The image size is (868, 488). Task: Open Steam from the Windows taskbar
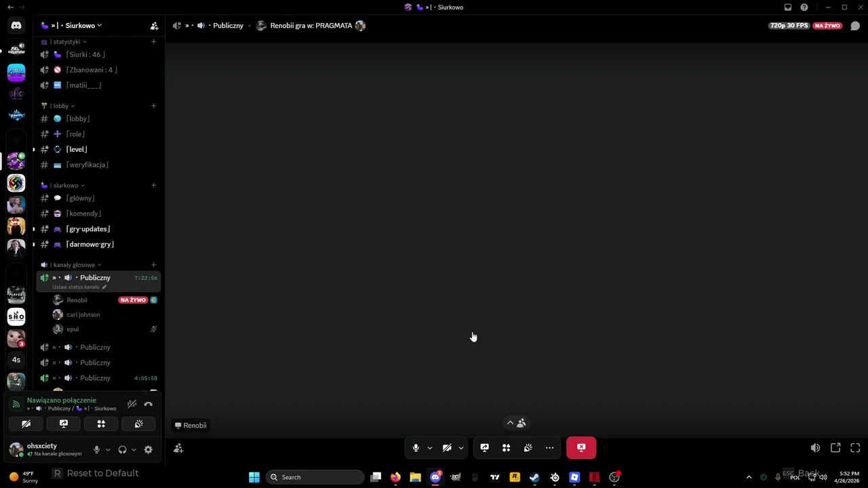(x=534, y=477)
